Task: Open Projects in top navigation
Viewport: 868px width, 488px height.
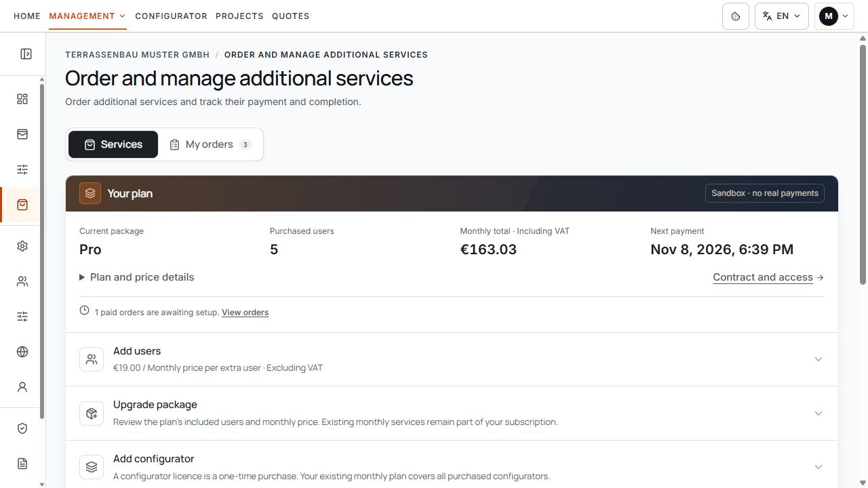Action: 239,16
